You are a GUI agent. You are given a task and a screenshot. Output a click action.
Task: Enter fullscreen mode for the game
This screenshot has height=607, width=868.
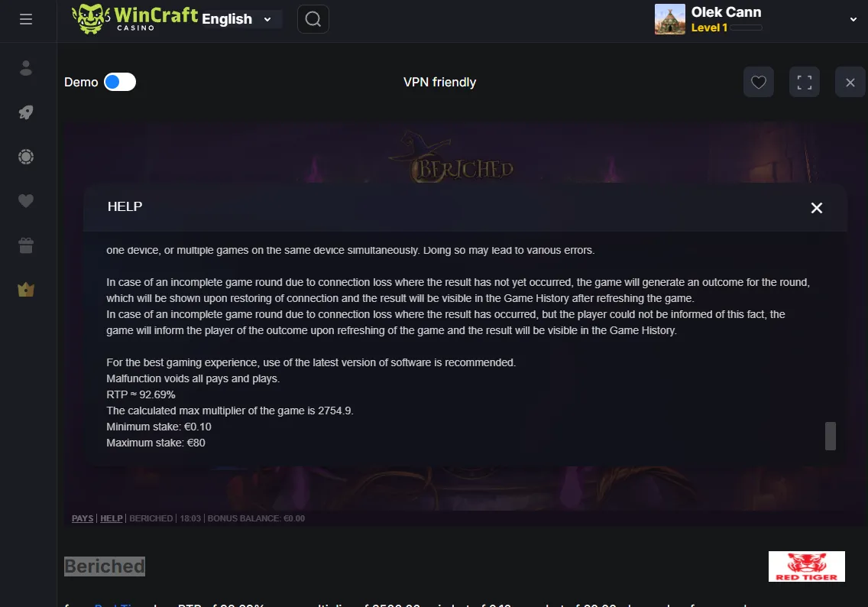(x=805, y=82)
